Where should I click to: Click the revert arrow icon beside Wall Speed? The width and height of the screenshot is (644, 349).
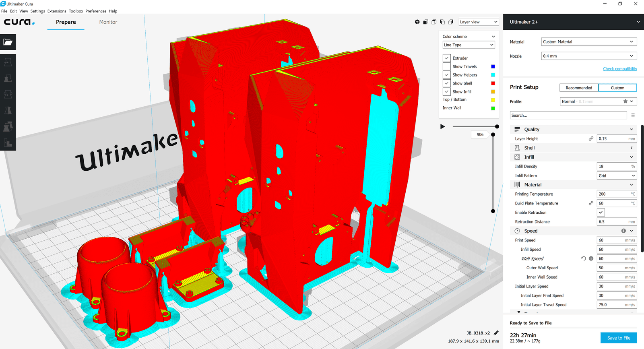pyautogui.click(x=584, y=258)
